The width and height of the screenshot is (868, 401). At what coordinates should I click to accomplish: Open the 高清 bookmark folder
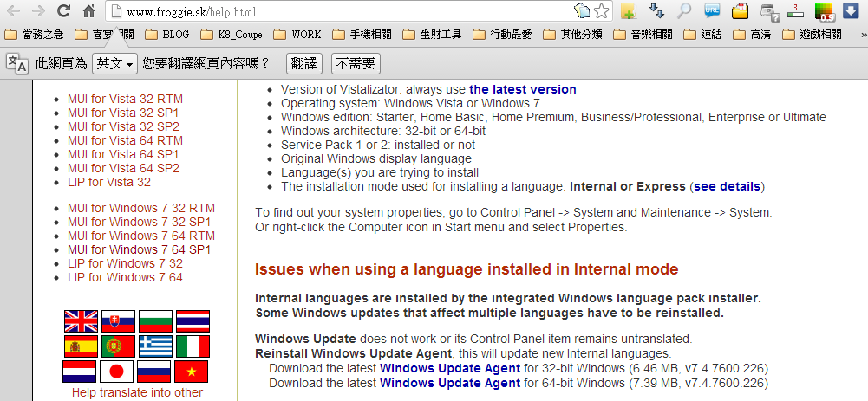coord(752,35)
